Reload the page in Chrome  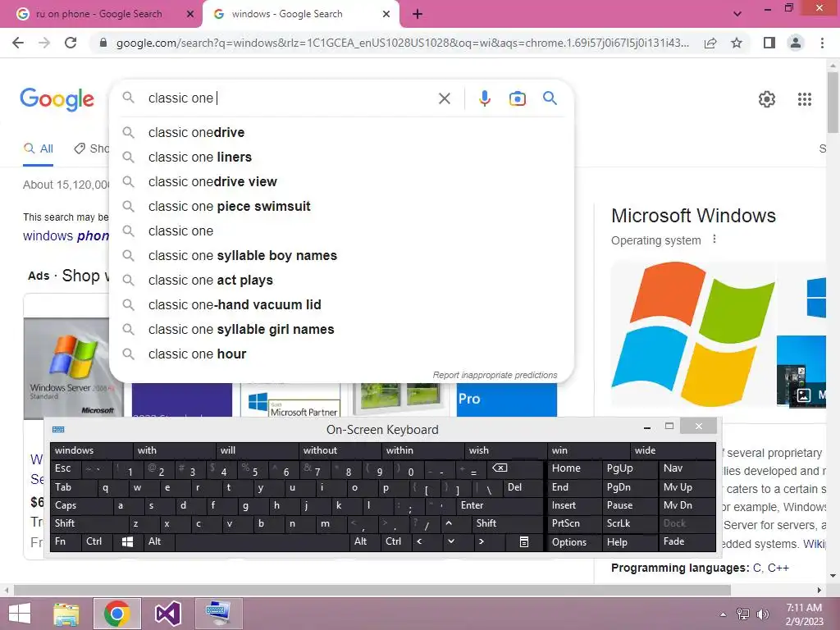[71, 43]
